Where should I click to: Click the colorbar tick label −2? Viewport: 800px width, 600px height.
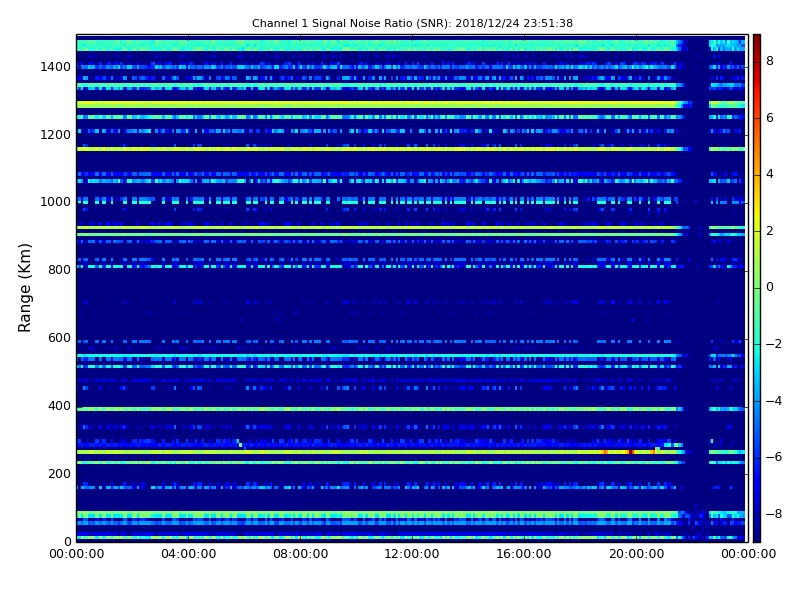tap(773, 344)
